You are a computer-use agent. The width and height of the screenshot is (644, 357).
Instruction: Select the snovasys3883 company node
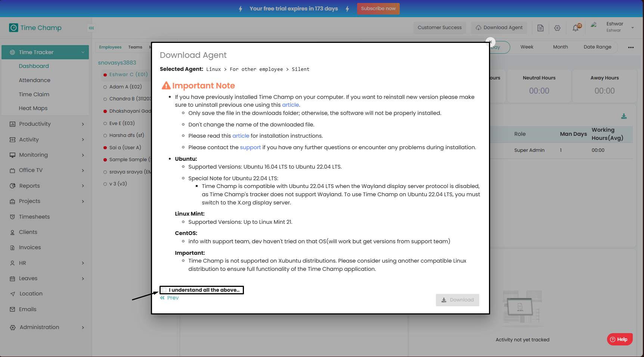click(x=117, y=63)
